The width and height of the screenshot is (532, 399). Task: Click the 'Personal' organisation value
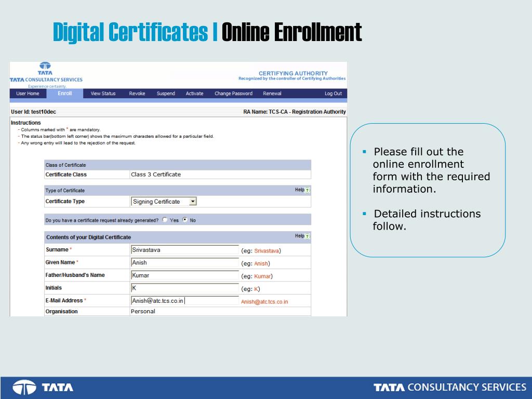coord(143,312)
